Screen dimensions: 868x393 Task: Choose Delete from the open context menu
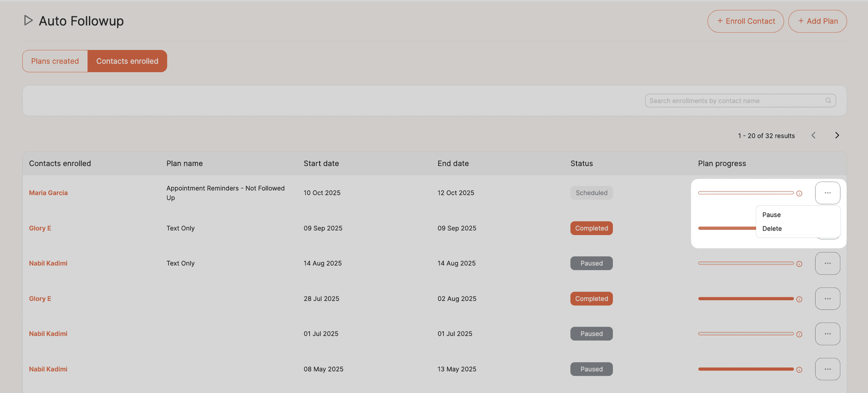(772, 228)
